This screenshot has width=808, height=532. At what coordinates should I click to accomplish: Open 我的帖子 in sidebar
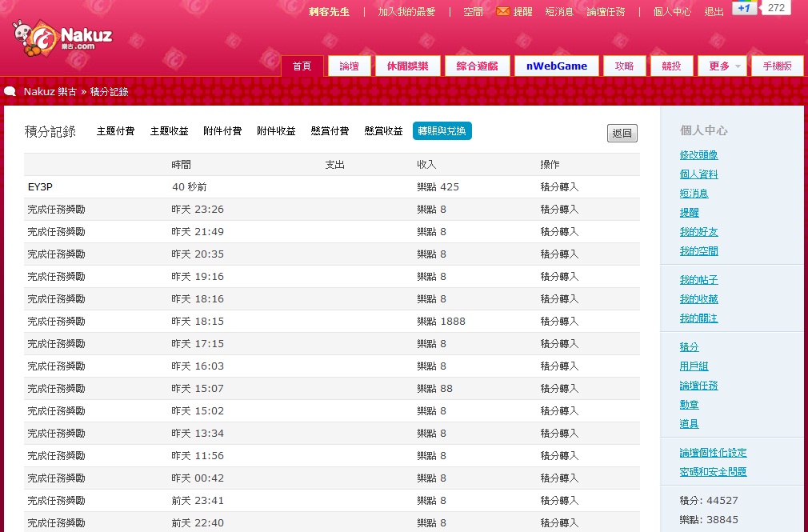tap(698, 280)
